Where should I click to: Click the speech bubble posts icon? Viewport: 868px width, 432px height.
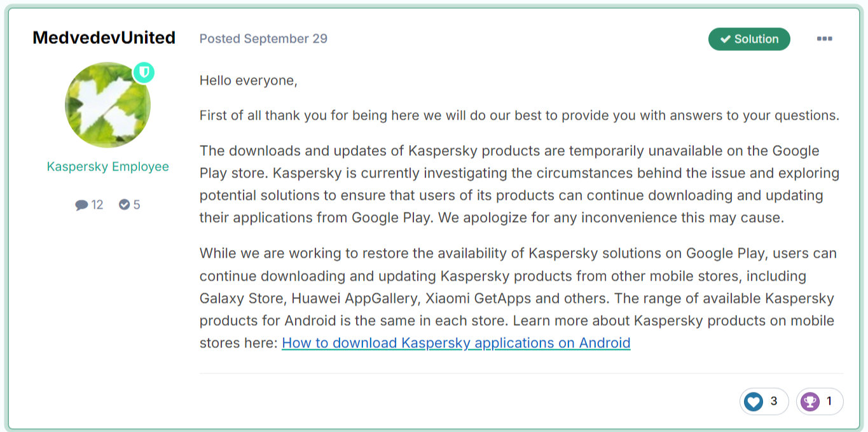81,205
